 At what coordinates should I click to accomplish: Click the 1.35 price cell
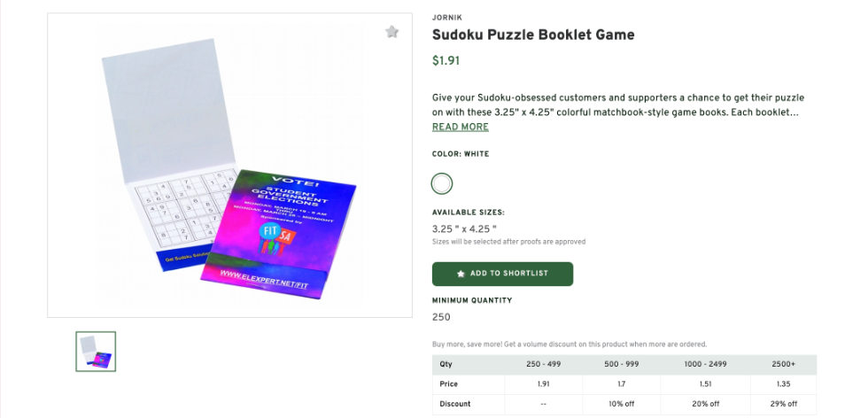pyautogui.click(x=783, y=384)
